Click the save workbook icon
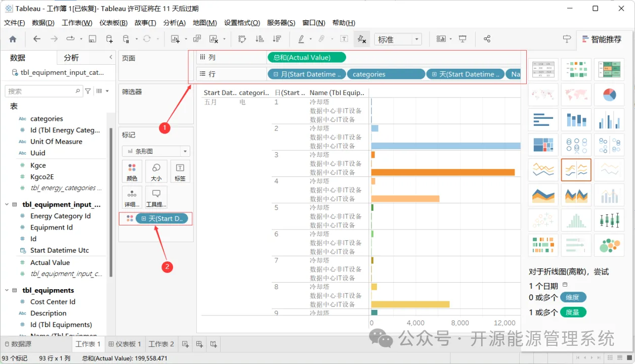This screenshot has height=364, width=635. coord(92,39)
